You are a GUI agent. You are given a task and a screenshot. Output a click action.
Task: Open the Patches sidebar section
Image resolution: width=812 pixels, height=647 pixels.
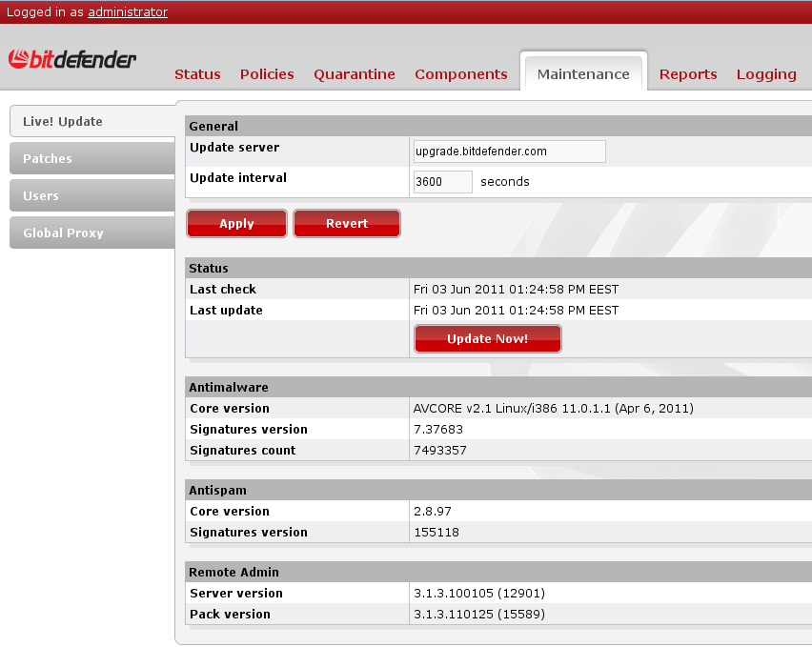click(x=48, y=159)
